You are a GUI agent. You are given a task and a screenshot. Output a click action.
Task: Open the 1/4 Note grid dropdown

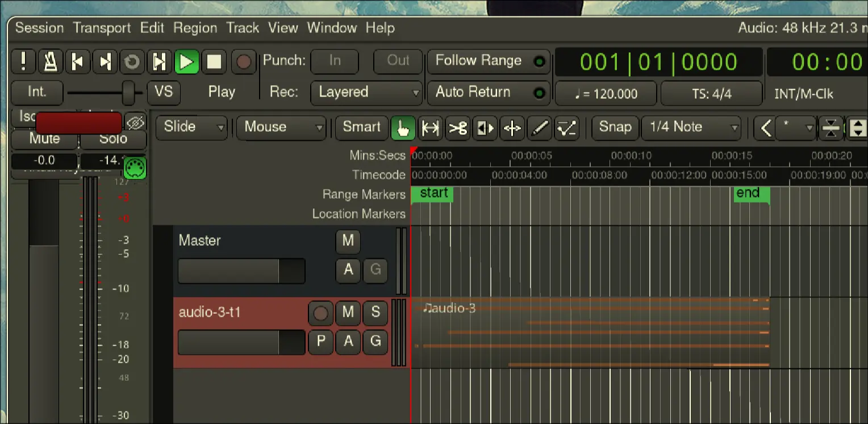click(x=691, y=127)
